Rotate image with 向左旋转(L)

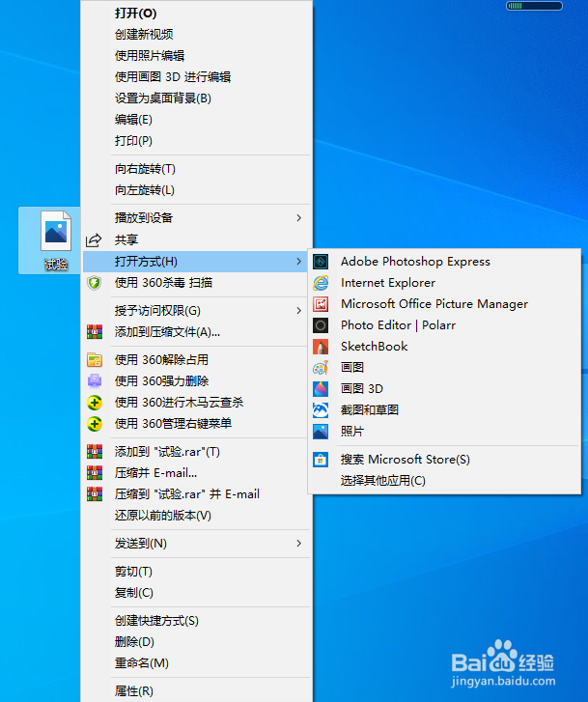click(x=145, y=190)
